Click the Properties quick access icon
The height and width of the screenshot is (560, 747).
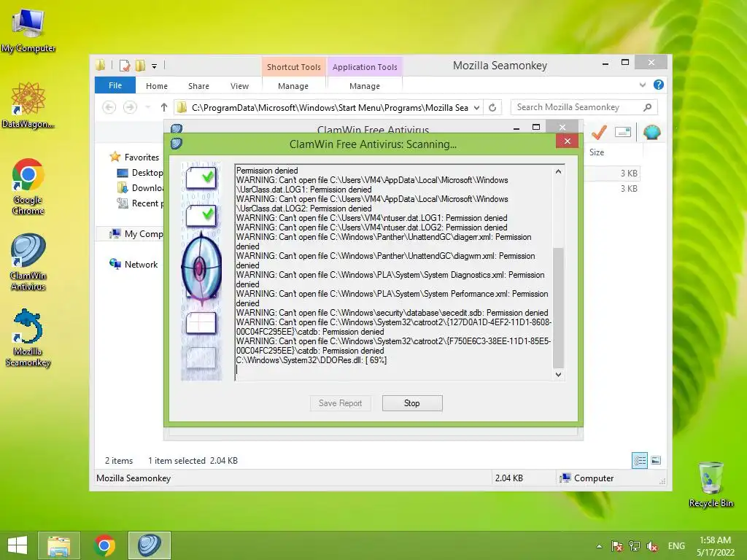(125, 66)
